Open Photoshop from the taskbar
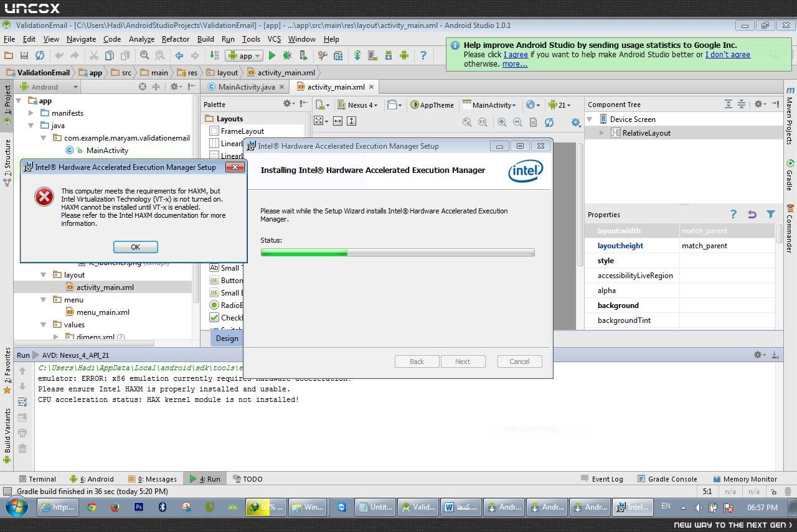 click(139, 507)
